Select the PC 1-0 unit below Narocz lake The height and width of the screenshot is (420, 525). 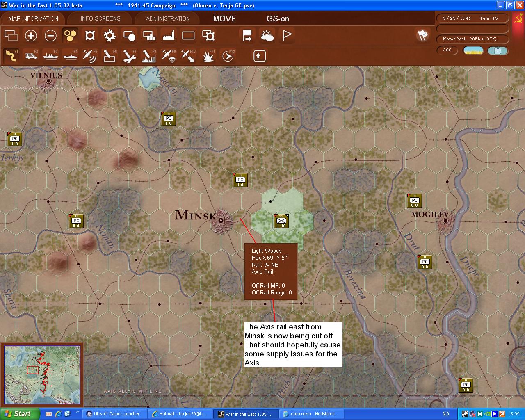click(x=169, y=119)
